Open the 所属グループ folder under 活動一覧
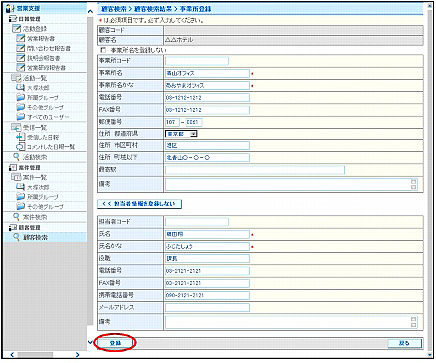The image size is (436, 363). (x=21, y=98)
